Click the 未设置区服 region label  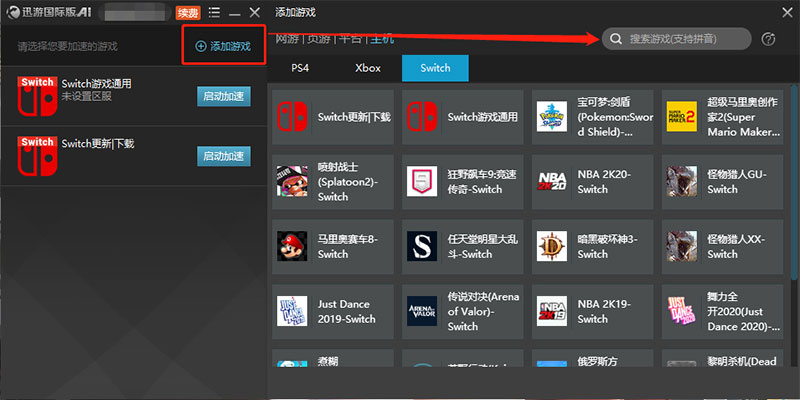point(87,96)
